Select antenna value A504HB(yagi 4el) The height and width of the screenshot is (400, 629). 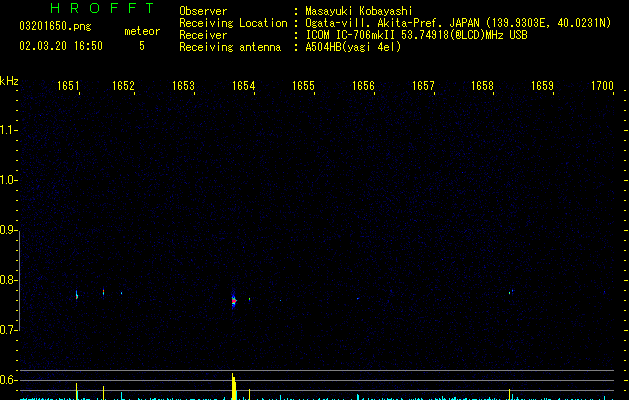tap(353, 47)
